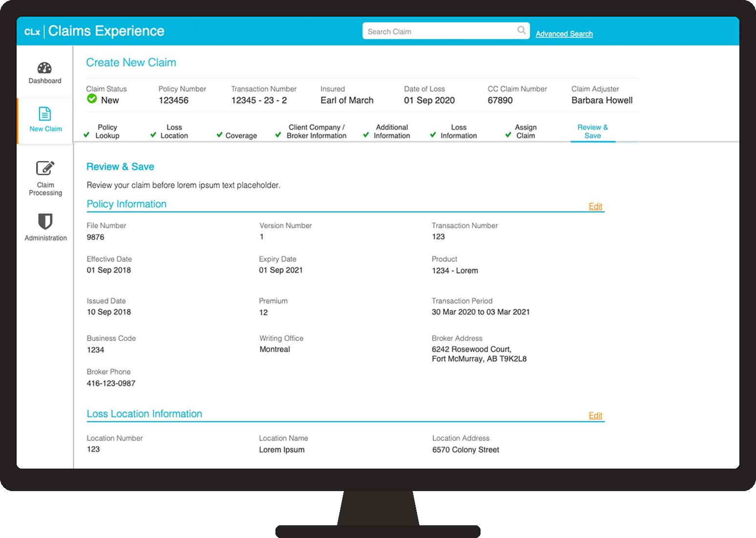Click date of loss 01 Sep 2020
This screenshot has width=756, height=538.
click(x=429, y=100)
